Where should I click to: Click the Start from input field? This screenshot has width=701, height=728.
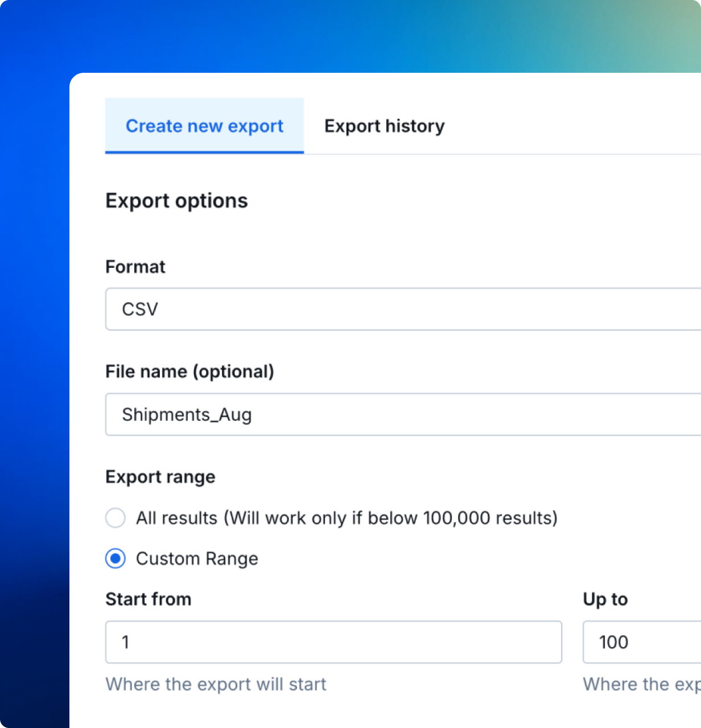pyautogui.click(x=333, y=642)
